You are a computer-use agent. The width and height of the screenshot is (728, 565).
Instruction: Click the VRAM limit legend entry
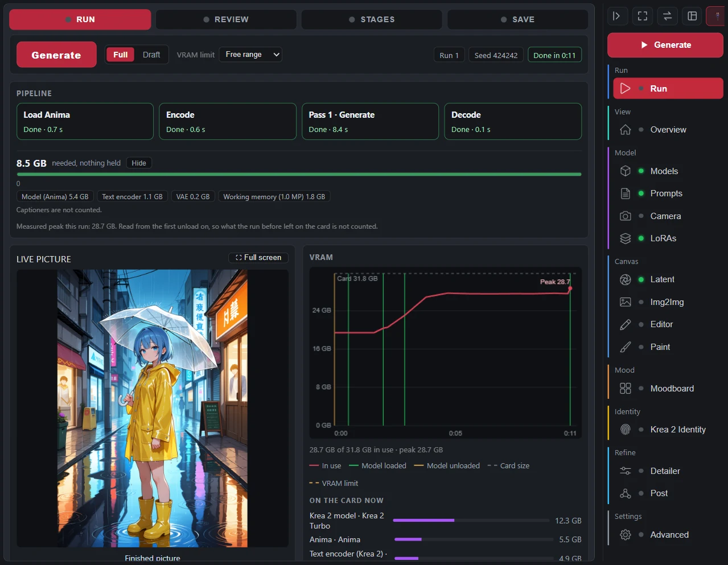334,483
